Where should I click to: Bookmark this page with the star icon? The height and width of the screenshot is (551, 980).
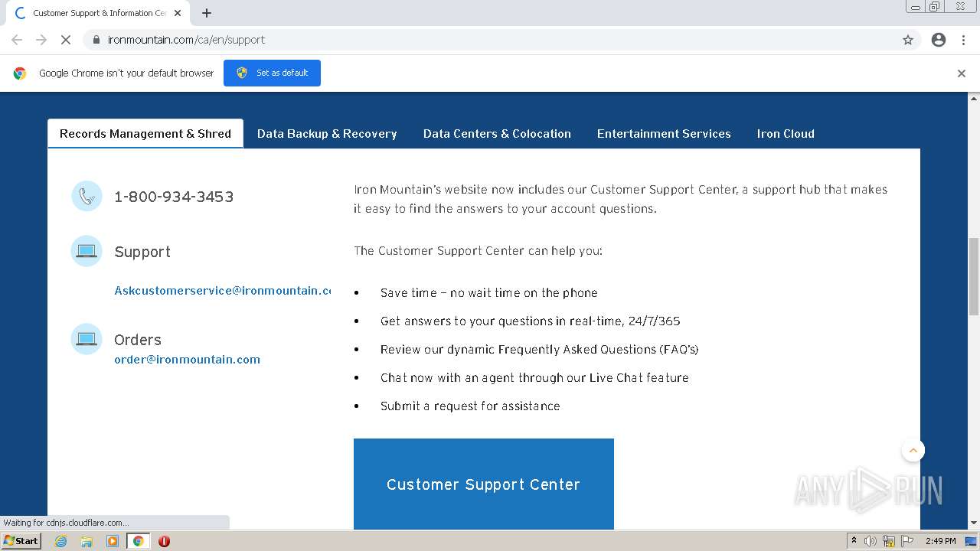click(x=908, y=40)
